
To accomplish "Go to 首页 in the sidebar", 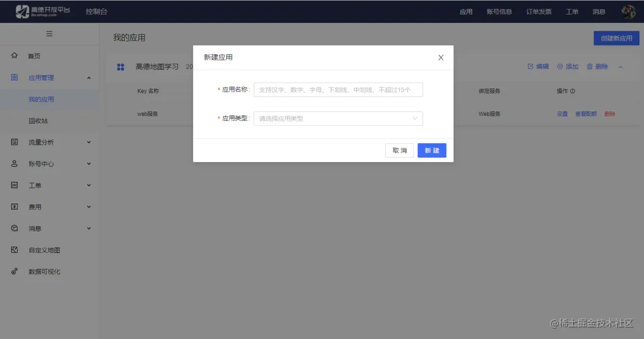I will coord(34,56).
